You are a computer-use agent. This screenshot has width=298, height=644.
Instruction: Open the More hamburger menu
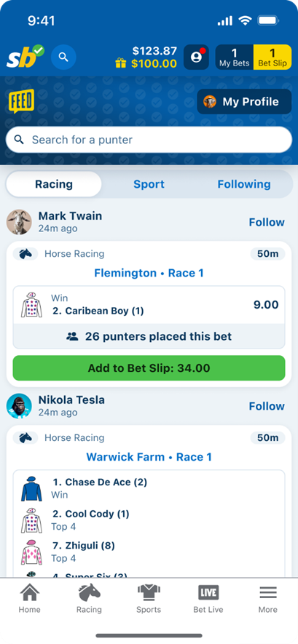pyautogui.click(x=267, y=599)
